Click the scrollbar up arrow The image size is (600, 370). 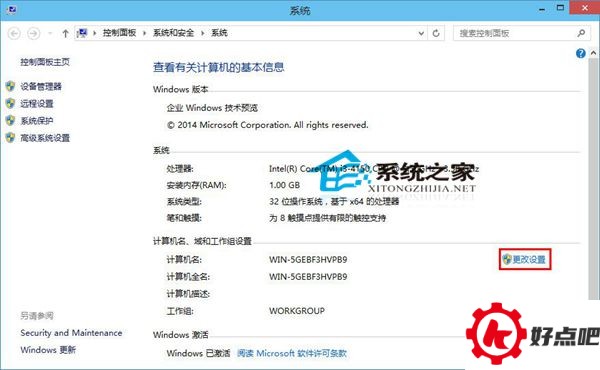(593, 53)
